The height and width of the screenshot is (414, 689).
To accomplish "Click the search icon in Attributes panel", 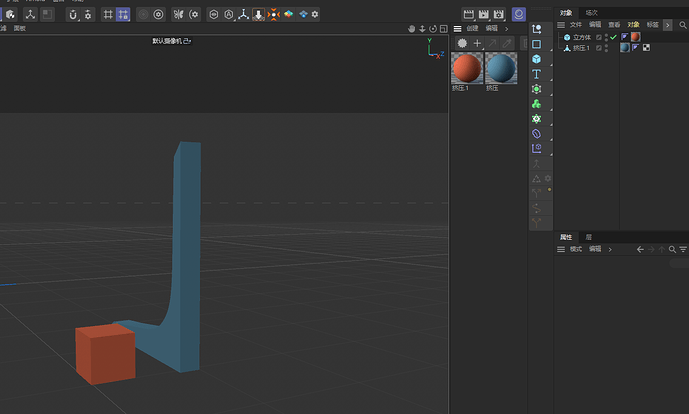I will click(672, 249).
